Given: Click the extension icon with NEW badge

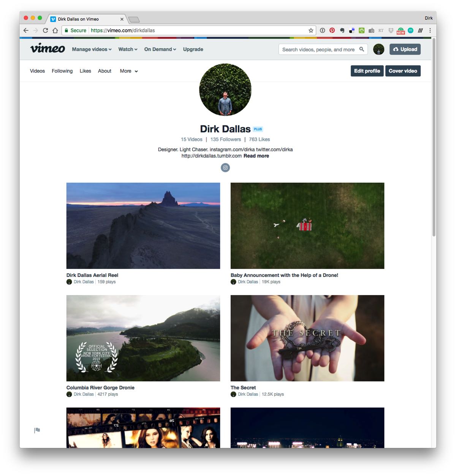Looking at the screenshot, I should [401, 31].
